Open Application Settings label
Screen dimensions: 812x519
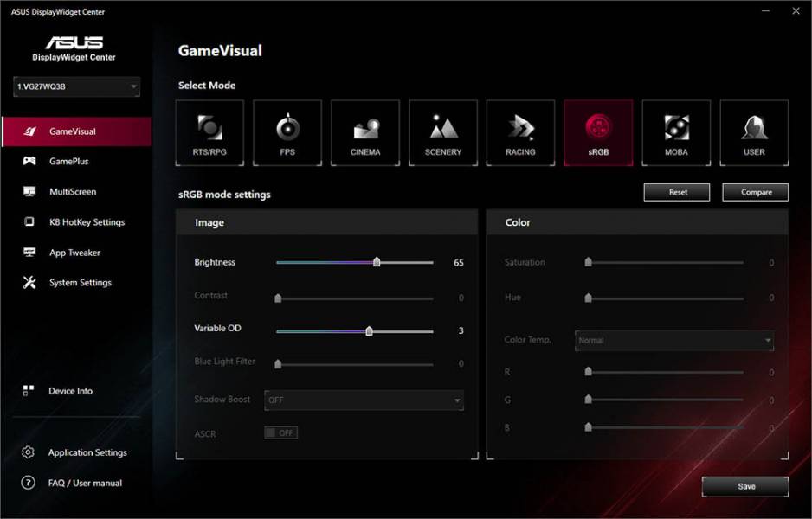(87, 452)
